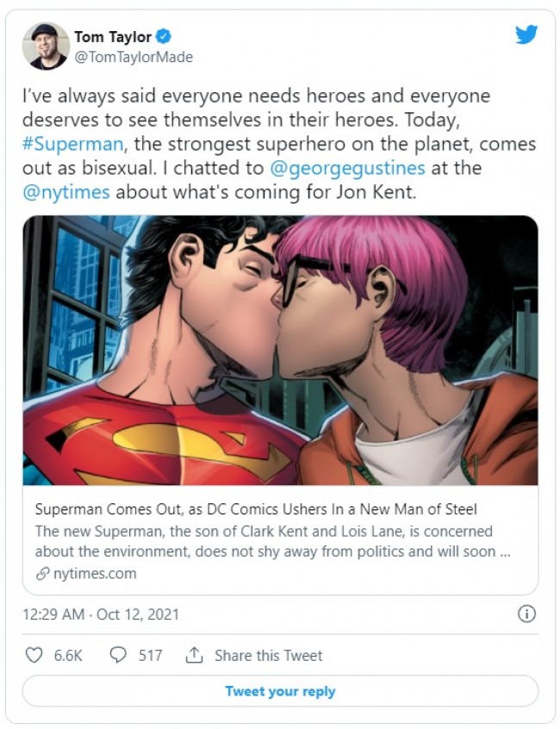Click Share this Tweet text

point(268,656)
